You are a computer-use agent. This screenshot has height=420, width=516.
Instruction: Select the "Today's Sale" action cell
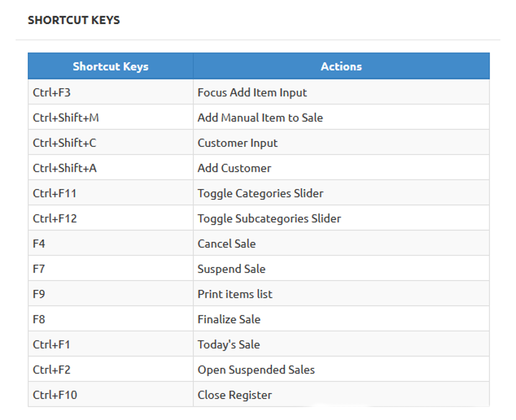(228, 345)
